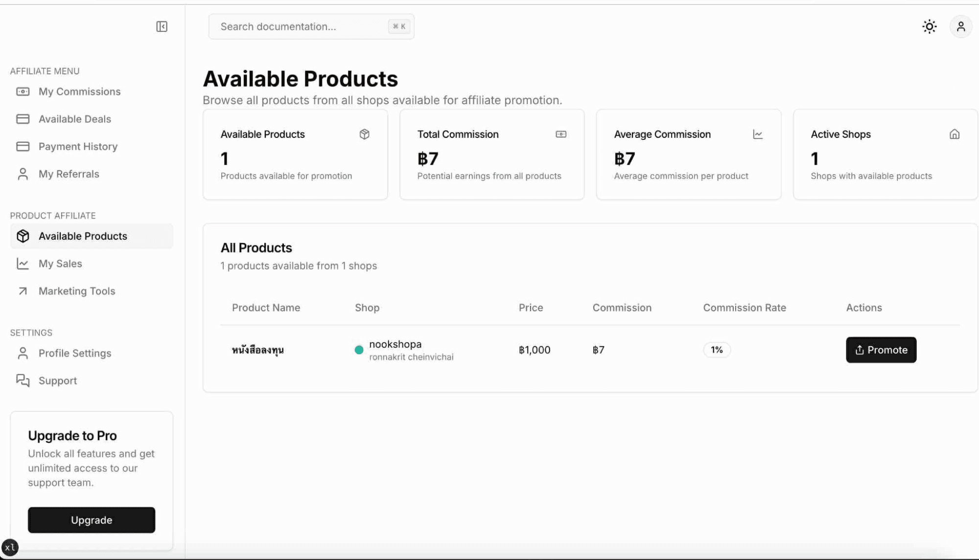Click the box icon in the Available Products card
The image size is (979, 560).
[364, 134]
